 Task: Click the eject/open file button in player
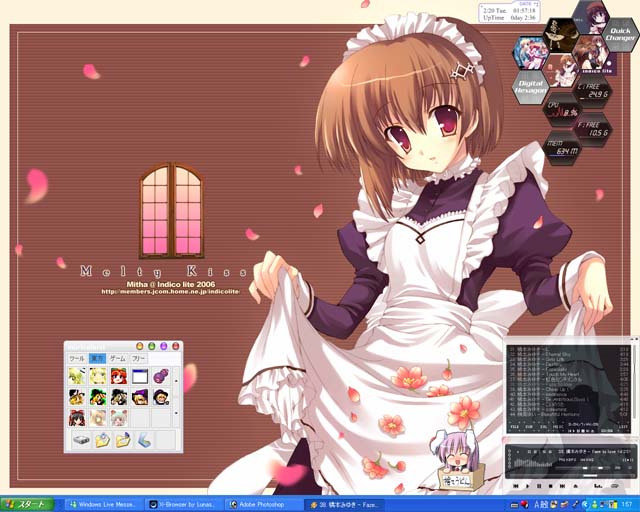tap(576, 486)
